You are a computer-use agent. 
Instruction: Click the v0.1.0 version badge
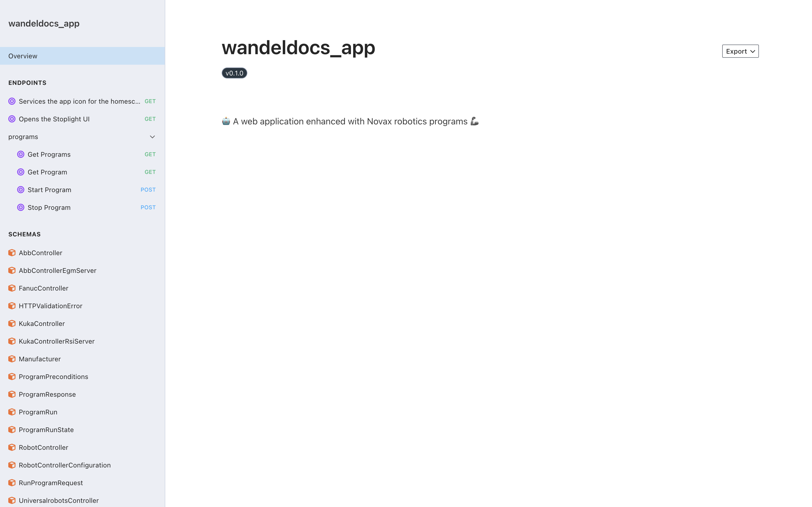(234, 73)
